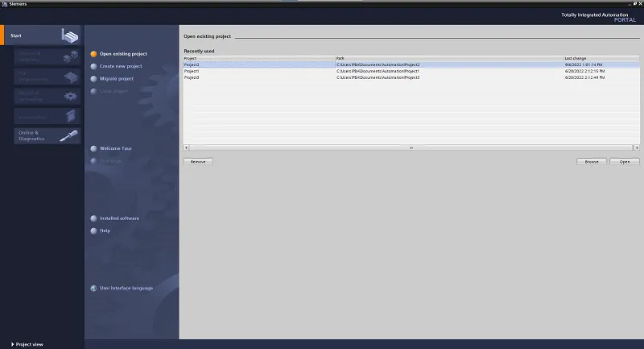Click the Project2 last change date
Viewport: 644px width, 349px height.
[x=584, y=64]
